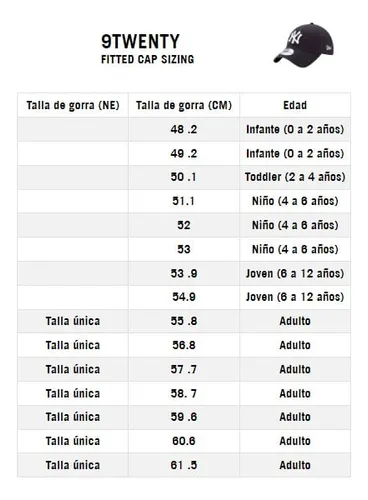Click Toddler (2 a 4 años) cell

(295, 177)
